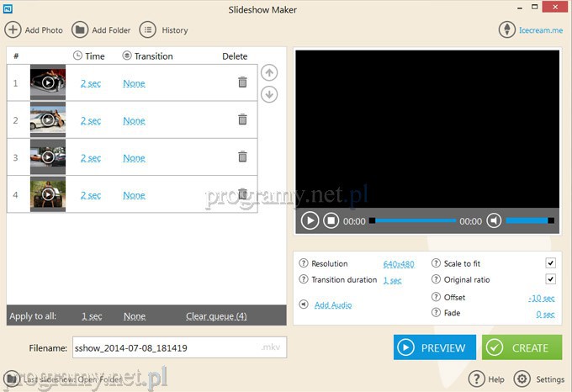Toggle the Original ratio checkbox
This screenshot has width=572, height=392.
tap(550, 279)
